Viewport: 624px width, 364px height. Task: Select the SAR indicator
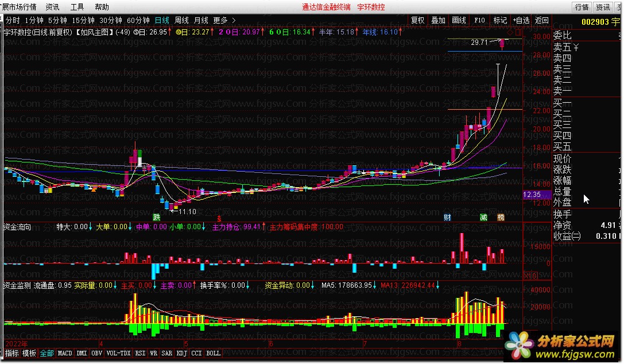pos(166,353)
